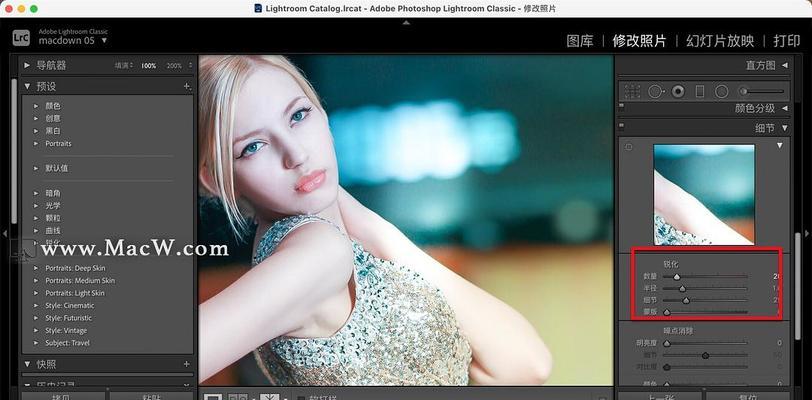Image resolution: width=812 pixels, height=400 pixels.
Task: Select the Graduated Filter tool
Action: 700,92
